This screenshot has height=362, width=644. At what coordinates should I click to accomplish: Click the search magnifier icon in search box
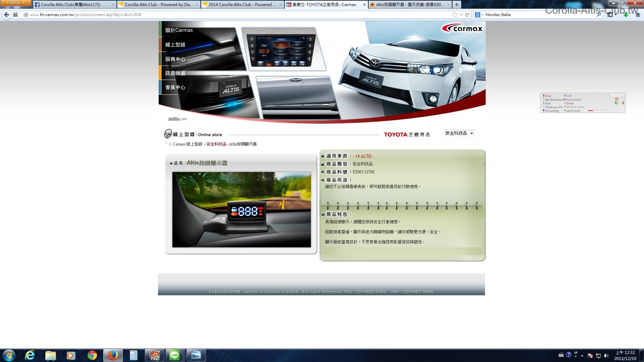599,15
